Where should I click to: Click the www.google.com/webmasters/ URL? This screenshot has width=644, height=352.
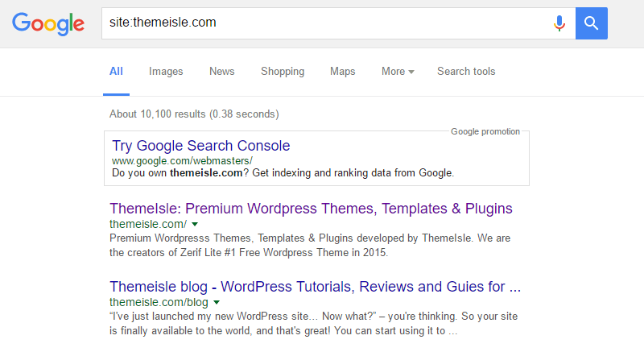coord(182,160)
